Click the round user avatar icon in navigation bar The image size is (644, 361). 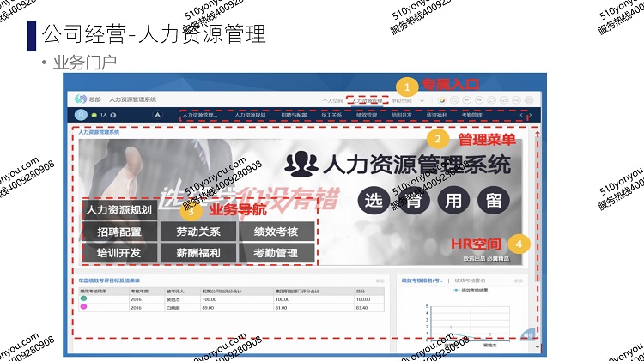[x=82, y=114]
